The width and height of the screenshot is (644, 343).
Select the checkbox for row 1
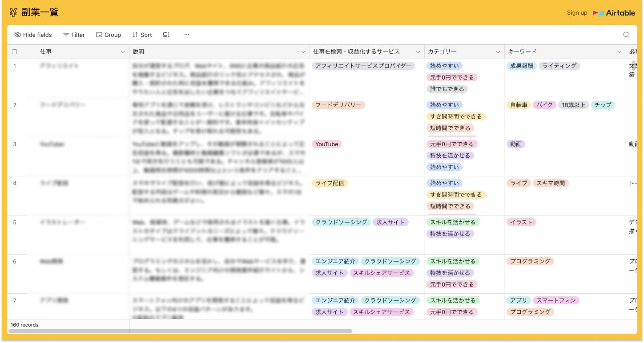pos(15,66)
